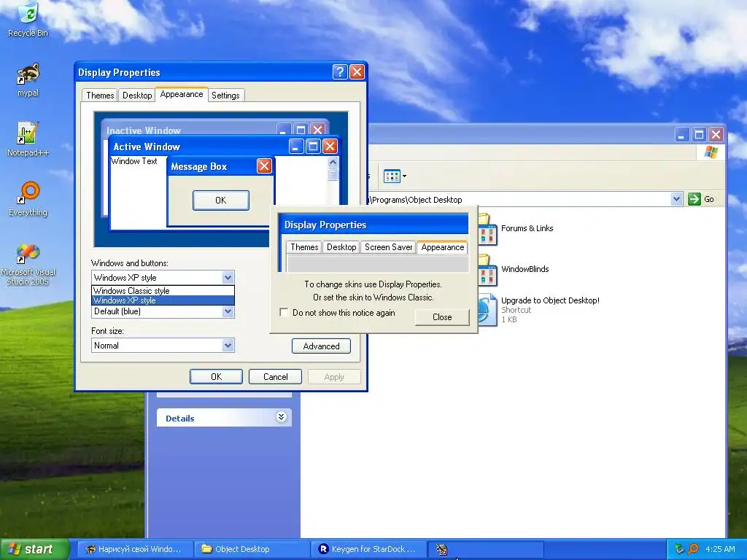The height and width of the screenshot is (560, 747).
Task: Click the Advanced button
Action: (321, 346)
